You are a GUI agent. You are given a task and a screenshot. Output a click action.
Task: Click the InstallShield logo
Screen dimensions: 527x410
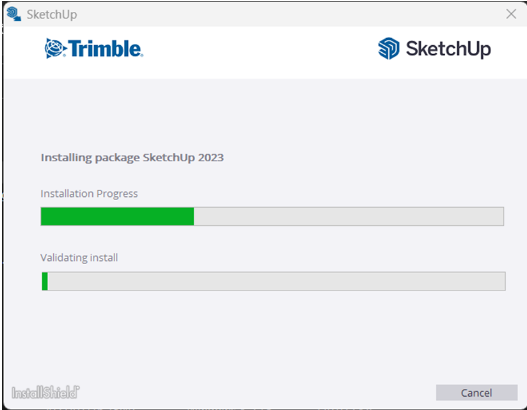pyautogui.click(x=45, y=392)
